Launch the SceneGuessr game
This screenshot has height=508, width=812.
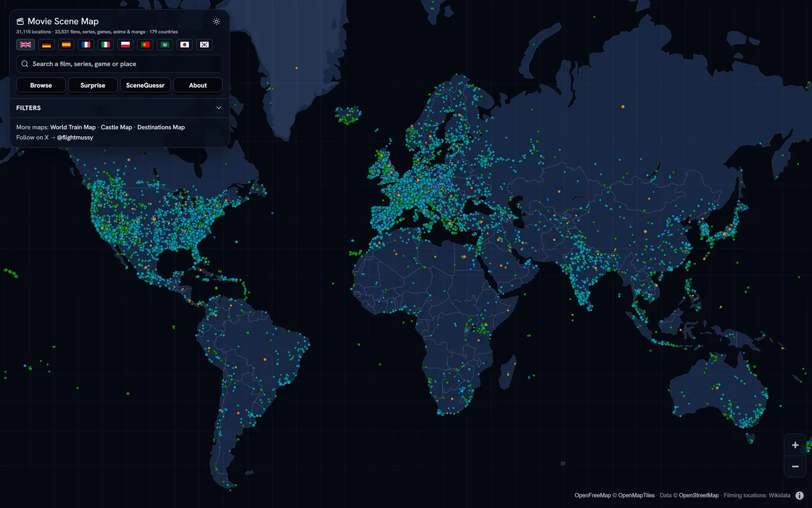[145, 85]
